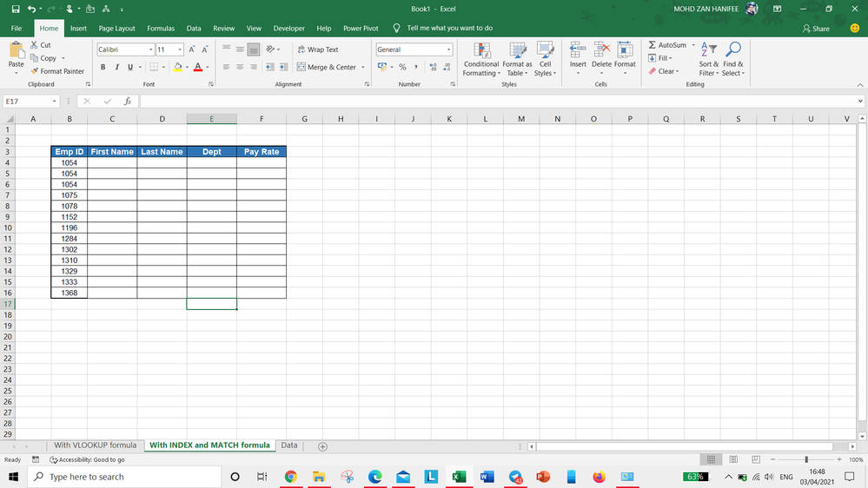Click the Windows search box in taskbar
The image size is (868, 488).
[x=124, y=477]
